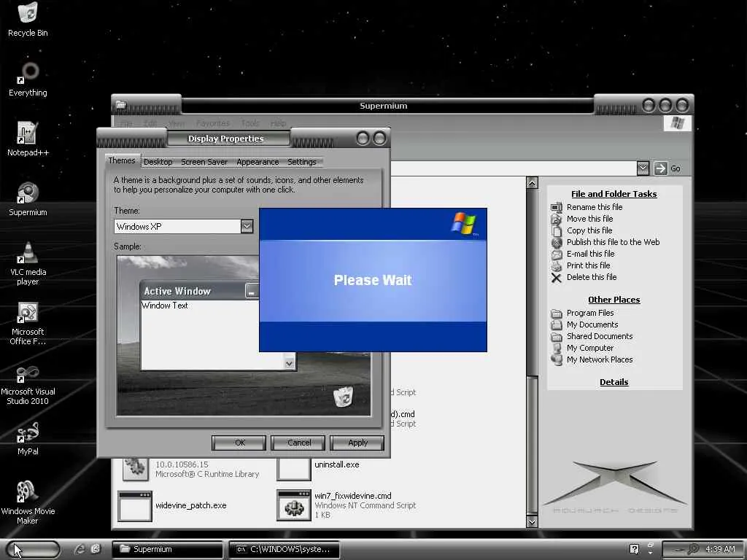747x560 pixels.
Task: Open the Recycle Bin desktop icon
Action: click(28, 20)
